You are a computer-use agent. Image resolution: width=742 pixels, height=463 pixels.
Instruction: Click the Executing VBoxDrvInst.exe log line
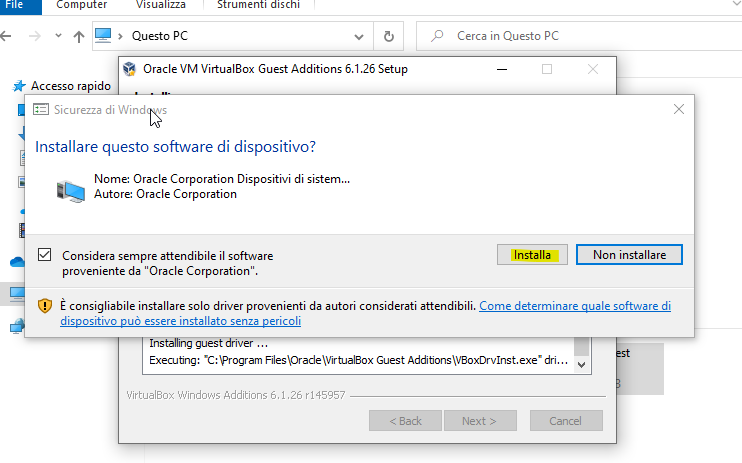coord(358,360)
